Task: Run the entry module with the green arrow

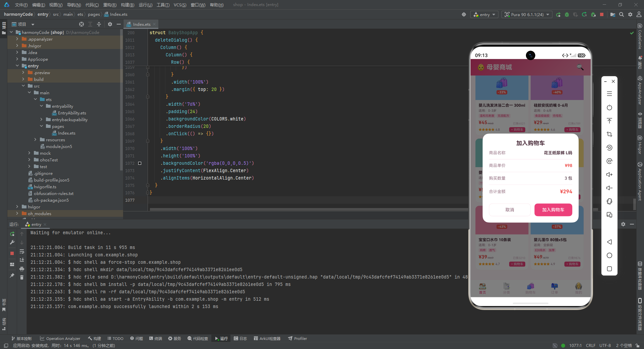Action: tap(558, 15)
